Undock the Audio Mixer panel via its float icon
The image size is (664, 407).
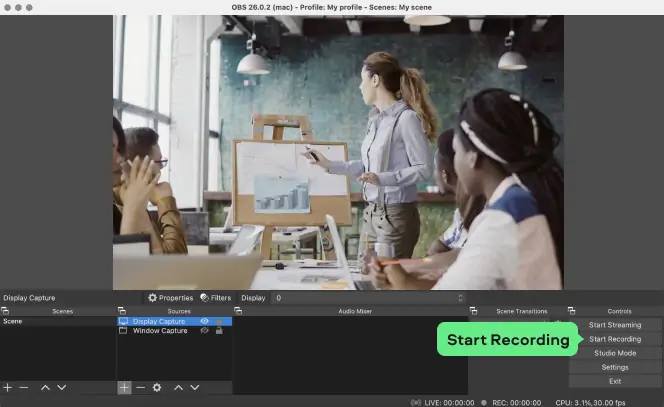pos(238,311)
